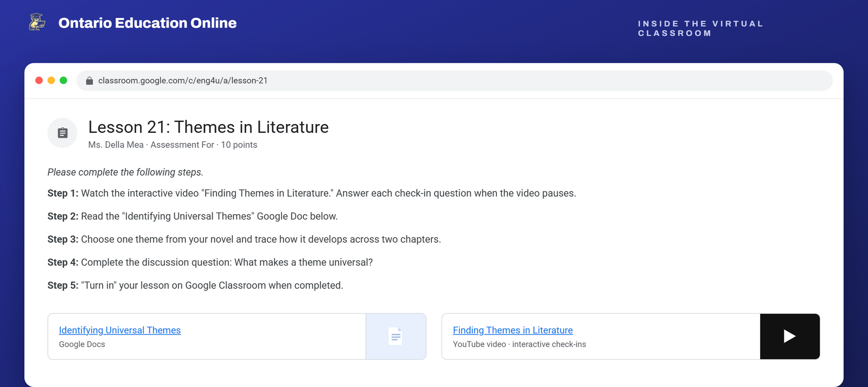The image size is (868, 387).
Task: Open the Google Docs file icon thumbnail
Action: [396, 336]
